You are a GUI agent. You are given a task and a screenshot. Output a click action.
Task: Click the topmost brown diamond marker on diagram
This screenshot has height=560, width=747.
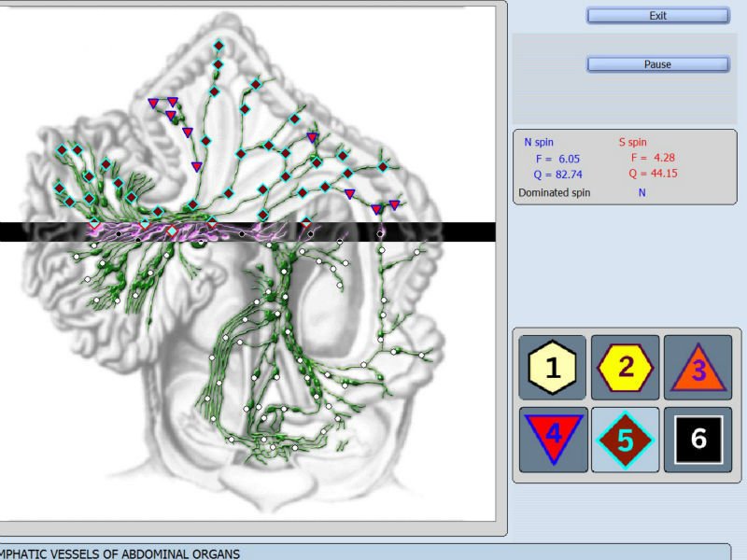pos(218,45)
